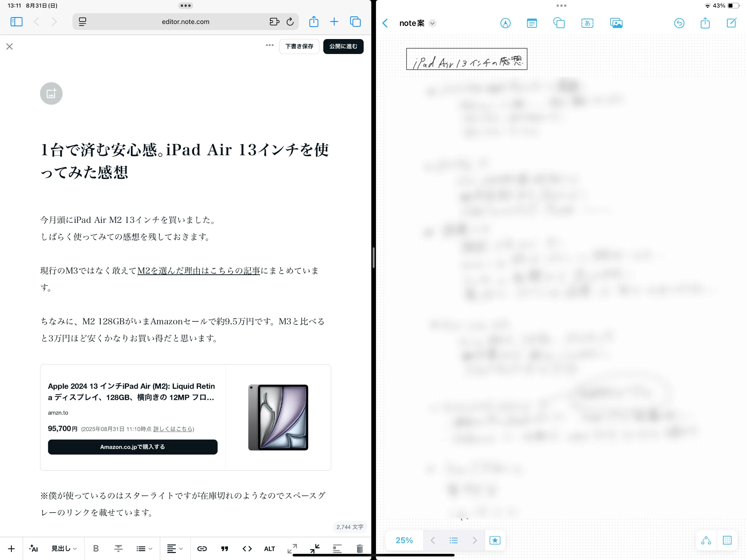
Task: Toggle edit mode with pencil-square icon
Action: click(731, 23)
